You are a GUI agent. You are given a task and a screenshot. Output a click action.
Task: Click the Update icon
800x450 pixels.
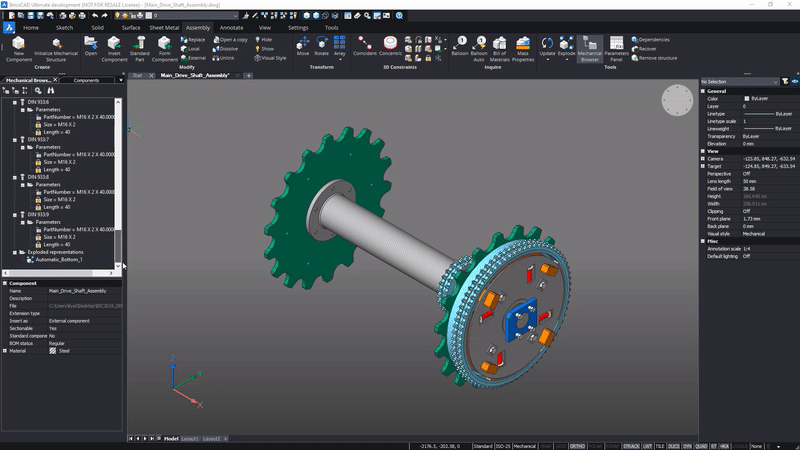tap(547, 43)
